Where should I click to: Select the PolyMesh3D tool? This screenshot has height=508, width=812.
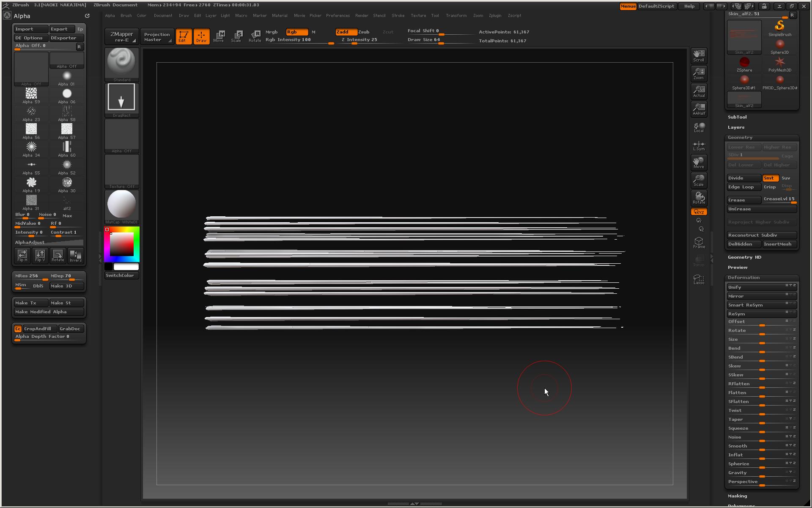click(780, 64)
